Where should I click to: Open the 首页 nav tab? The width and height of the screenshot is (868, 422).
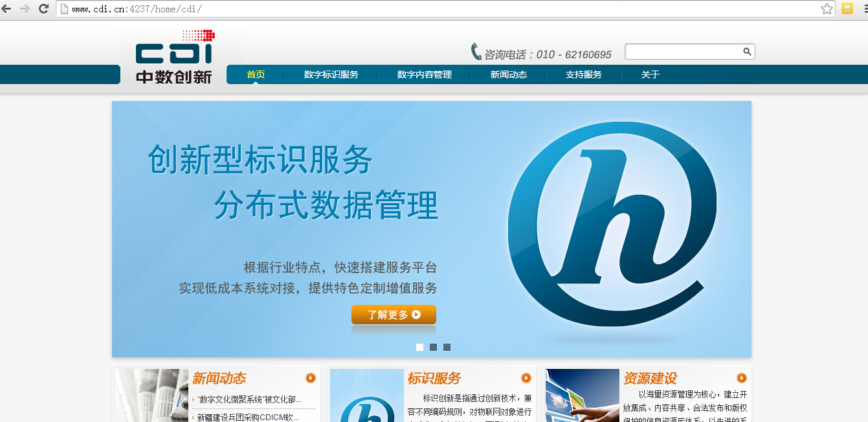256,74
